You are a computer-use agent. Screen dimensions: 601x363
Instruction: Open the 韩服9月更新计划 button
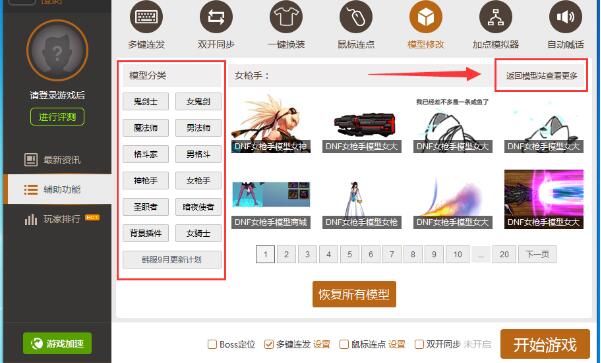pyautogui.click(x=172, y=260)
